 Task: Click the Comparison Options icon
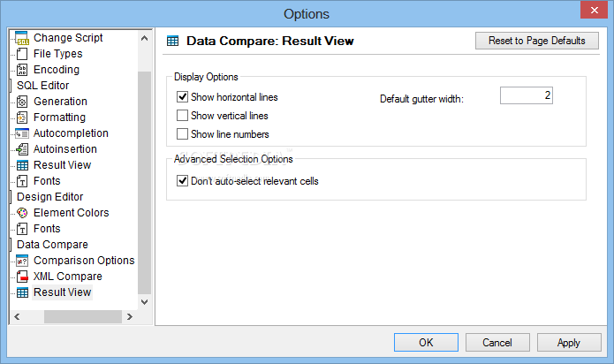tap(22, 261)
